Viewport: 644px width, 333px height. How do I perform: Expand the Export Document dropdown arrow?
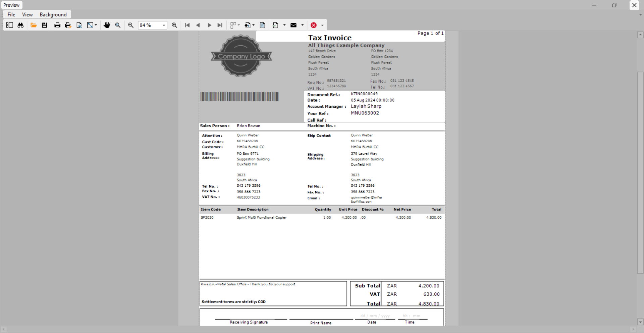tap(284, 25)
